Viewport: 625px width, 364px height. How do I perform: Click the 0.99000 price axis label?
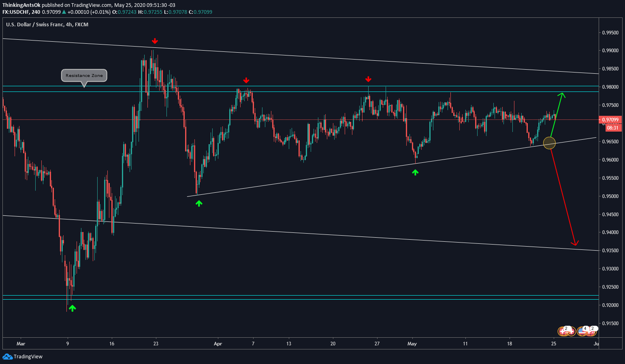(x=610, y=51)
